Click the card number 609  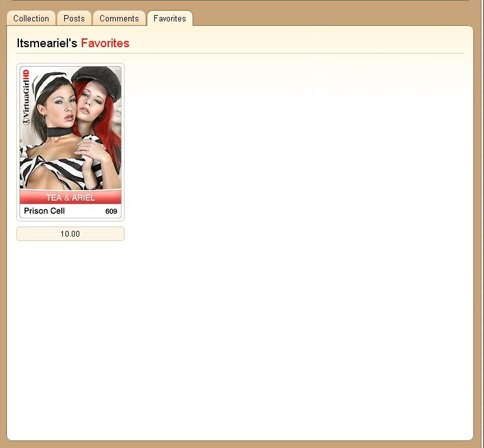111,211
